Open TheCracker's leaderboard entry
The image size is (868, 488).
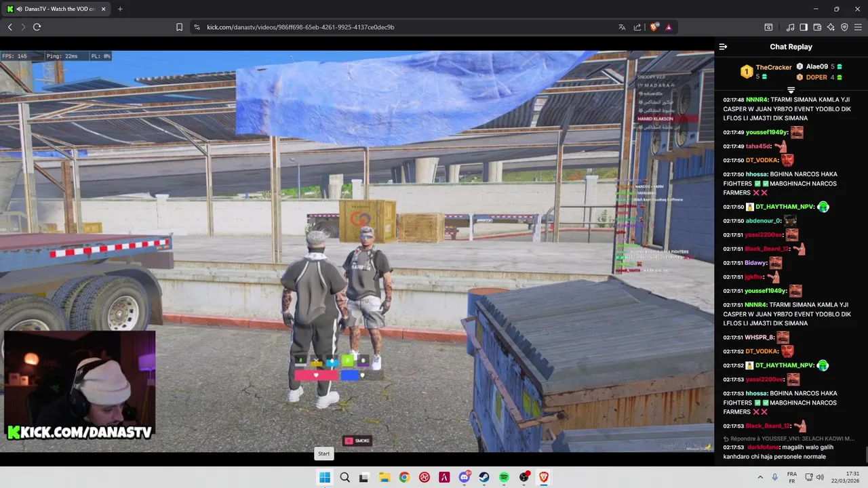[x=766, y=71]
